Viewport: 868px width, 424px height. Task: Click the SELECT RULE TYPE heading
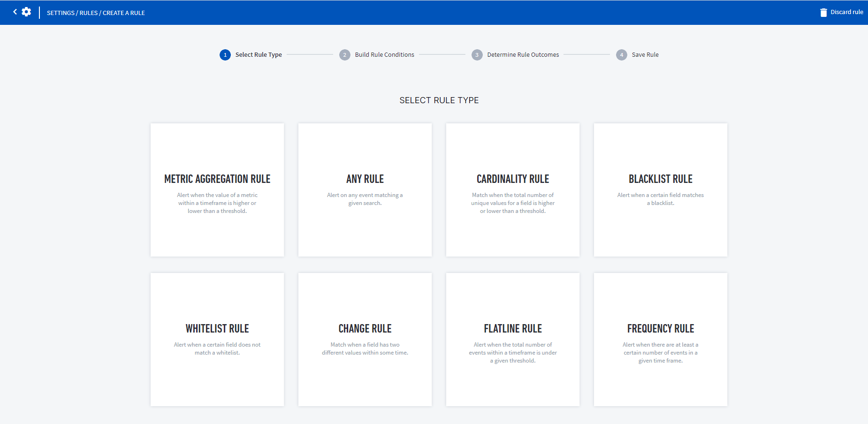[x=439, y=100]
